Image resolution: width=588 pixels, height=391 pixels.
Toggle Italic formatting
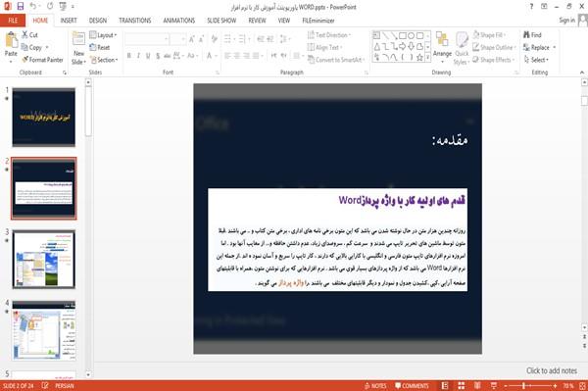pos(138,56)
